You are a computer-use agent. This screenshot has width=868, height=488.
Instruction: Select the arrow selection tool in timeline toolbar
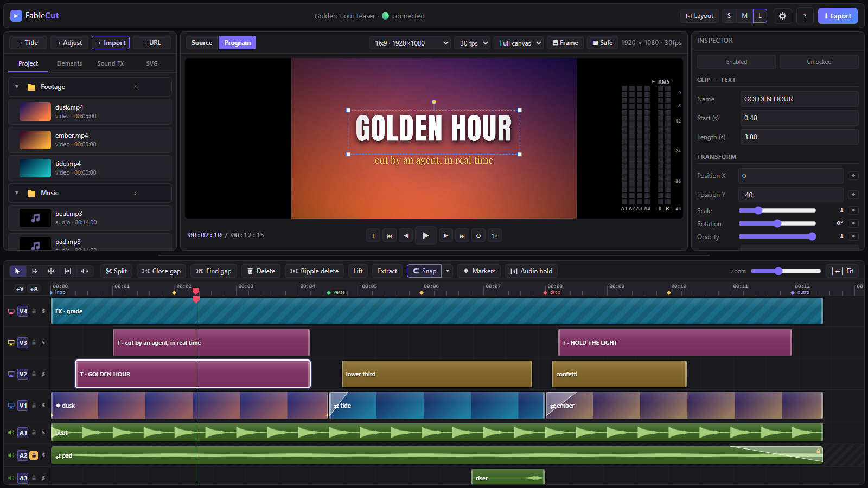(17, 271)
